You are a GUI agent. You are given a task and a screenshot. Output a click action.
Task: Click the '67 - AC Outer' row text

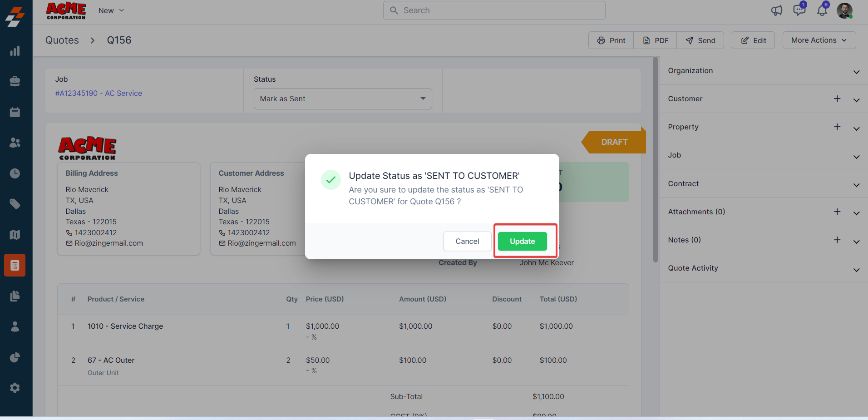click(111, 360)
